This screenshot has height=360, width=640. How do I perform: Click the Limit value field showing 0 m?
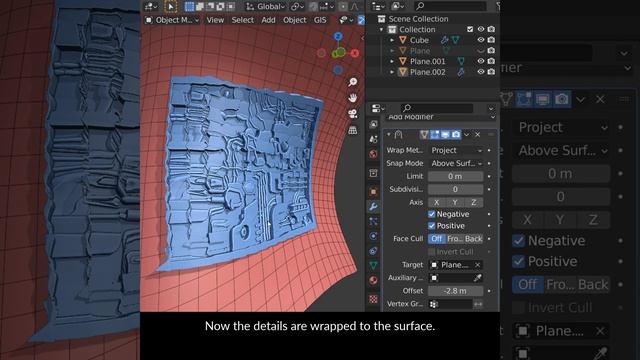click(x=456, y=176)
